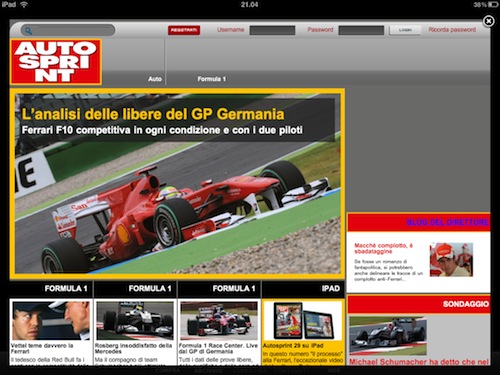
Task: Open headline L'analisi delle libere del GP Germania
Action: pyautogui.click(x=153, y=114)
